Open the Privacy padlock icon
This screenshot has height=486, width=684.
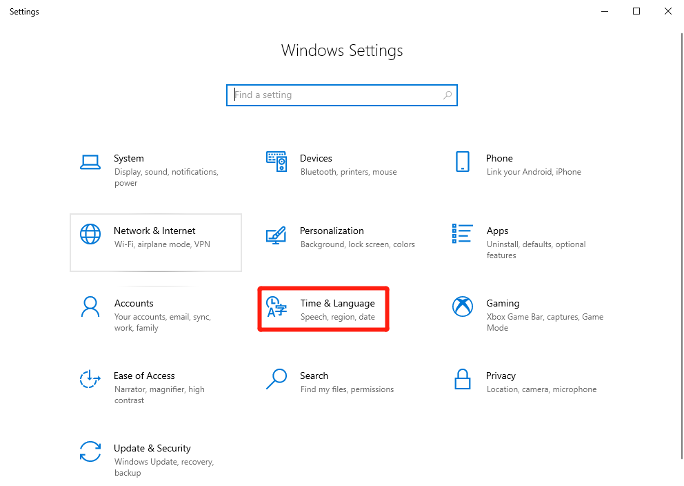[462, 379]
